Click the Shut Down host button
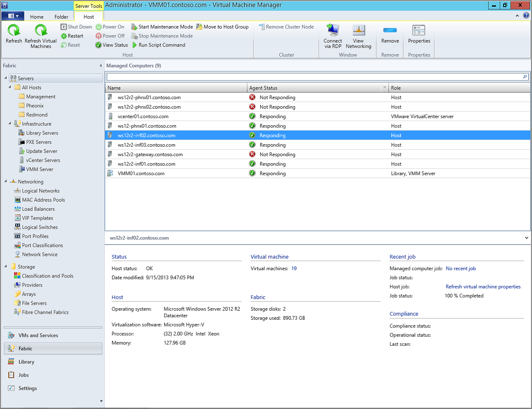 [x=76, y=27]
